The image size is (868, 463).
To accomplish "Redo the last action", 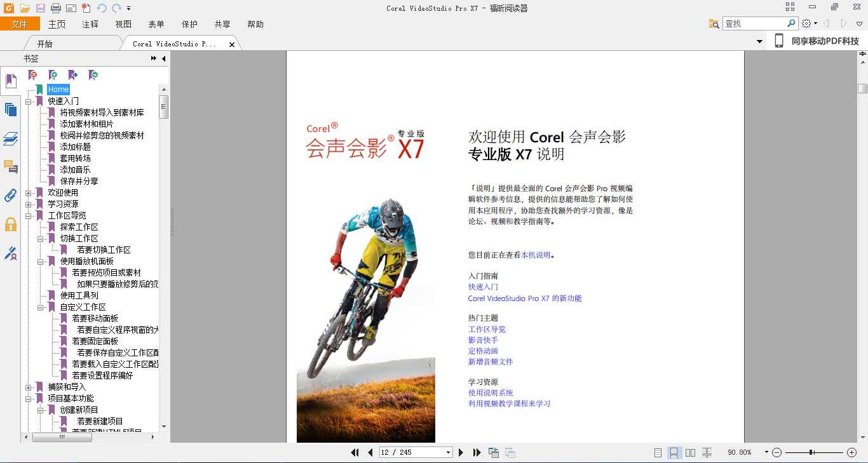I will pyautogui.click(x=116, y=8).
